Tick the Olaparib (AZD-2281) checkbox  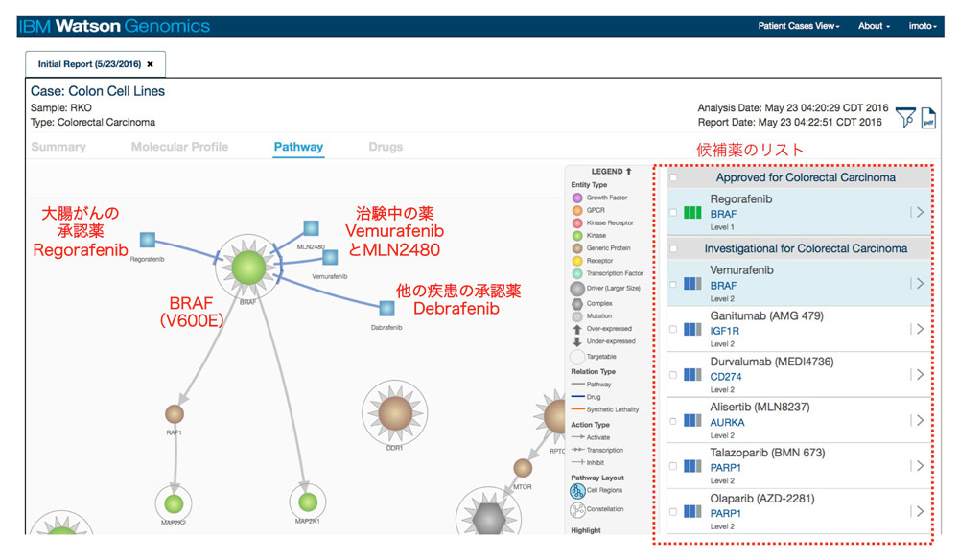pos(673,512)
